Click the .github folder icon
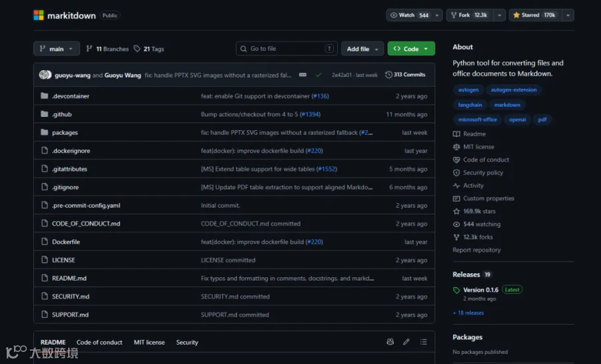Viewport: 601px width, 364px height. [45, 114]
